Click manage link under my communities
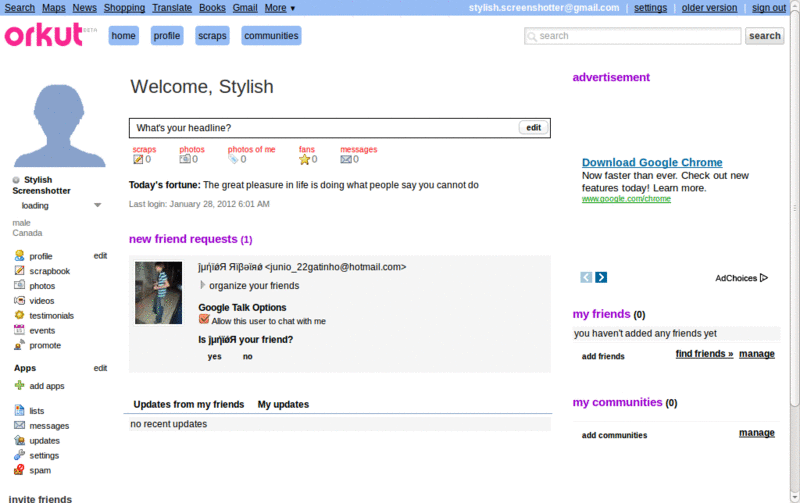 click(x=757, y=433)
